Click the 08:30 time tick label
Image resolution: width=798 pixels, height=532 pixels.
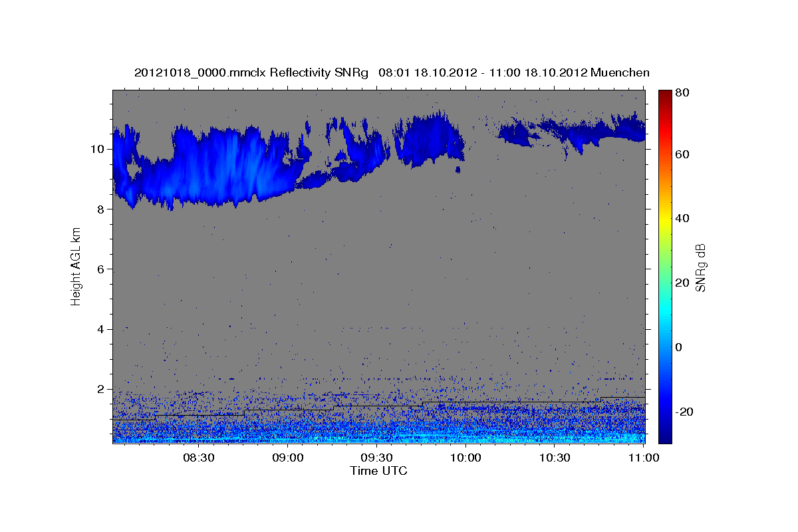tap(198, 458)
